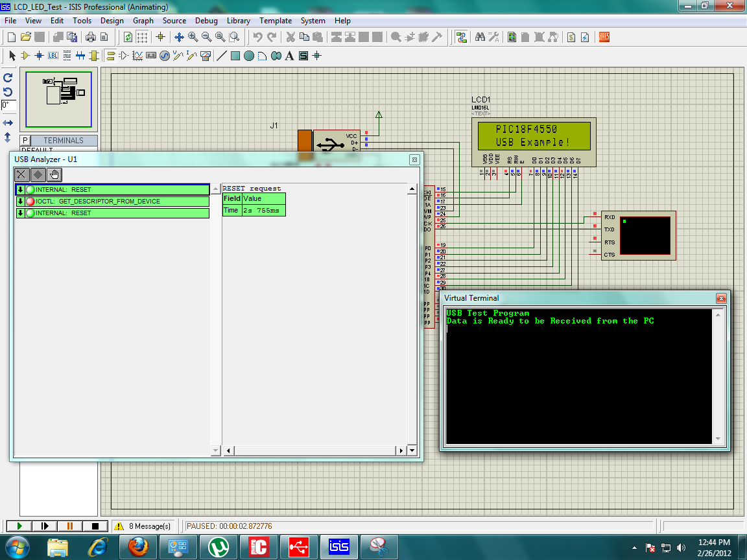747x560 pixels.
Task: Open the P pick devices selector
Action: click(23, 140)
